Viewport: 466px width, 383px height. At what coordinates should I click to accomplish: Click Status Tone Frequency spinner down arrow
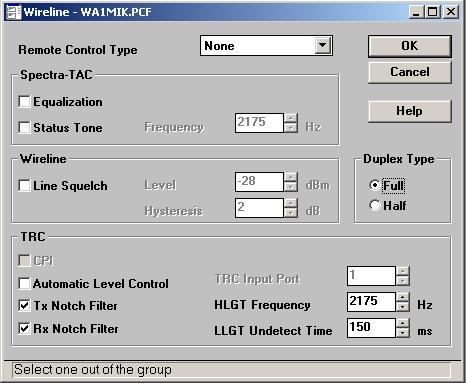pyautogui.click(x=291, y=128)
